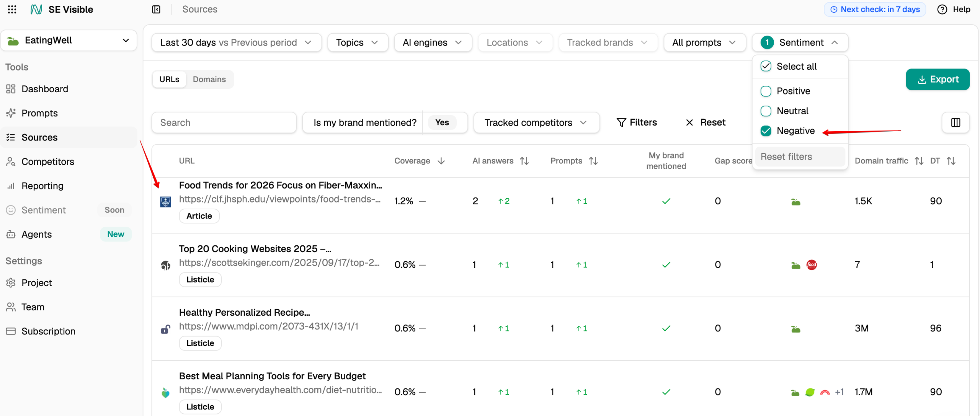The image size is (980, 416).
Task: Click the 1.2% coverage value
Action: click(403, 201)
